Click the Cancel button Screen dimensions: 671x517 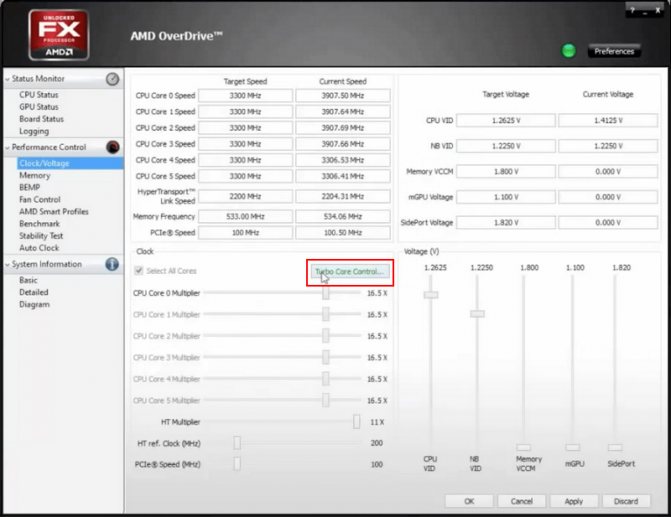(x=521, y=501)
